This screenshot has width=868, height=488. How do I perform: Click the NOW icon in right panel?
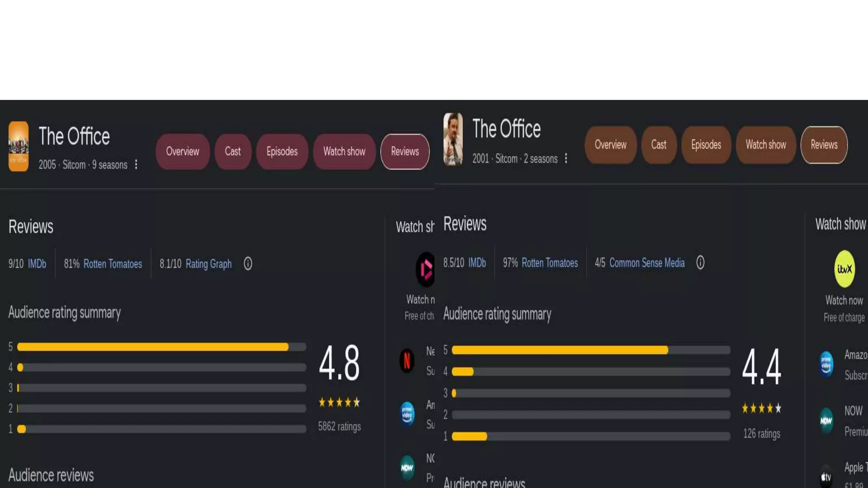[826, 421]
